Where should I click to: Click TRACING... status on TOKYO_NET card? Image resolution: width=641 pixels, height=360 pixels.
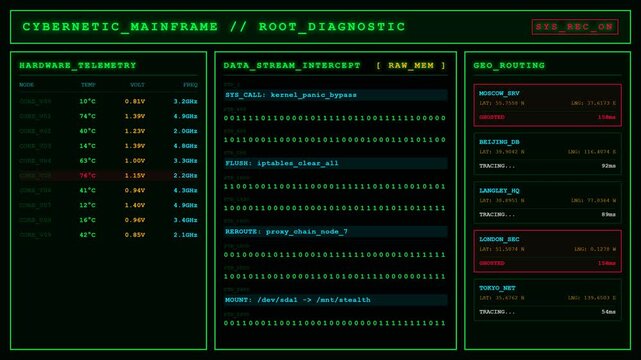[x=497, y=312]
